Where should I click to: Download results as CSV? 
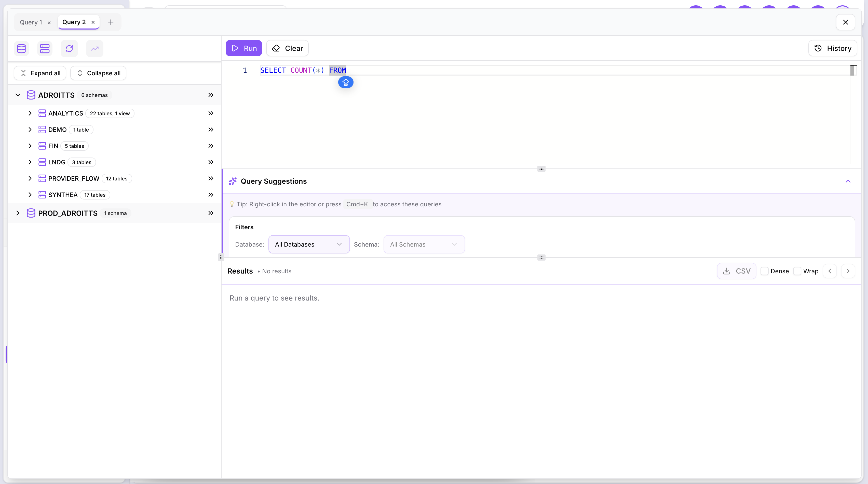tap(737, 271)
